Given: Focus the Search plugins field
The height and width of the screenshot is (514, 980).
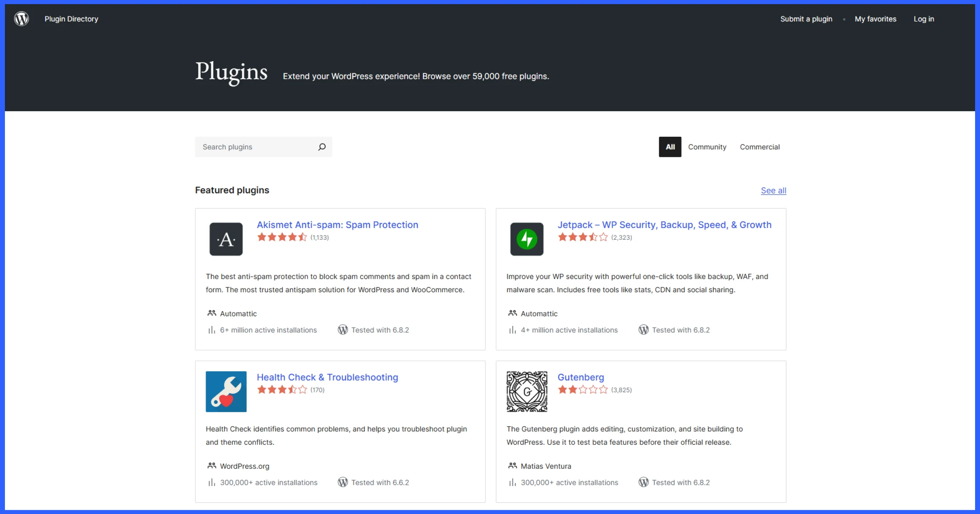Looking at the screenshot, I should [x=263, y=147].
